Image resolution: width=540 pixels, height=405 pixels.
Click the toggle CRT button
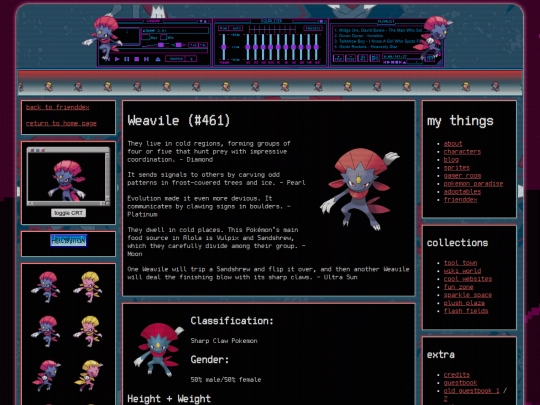69,213
